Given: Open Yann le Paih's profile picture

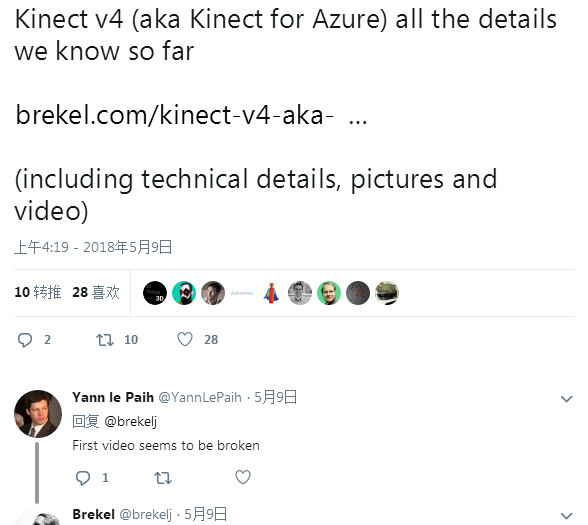Looking at the screenshot, I should point(38,414).
